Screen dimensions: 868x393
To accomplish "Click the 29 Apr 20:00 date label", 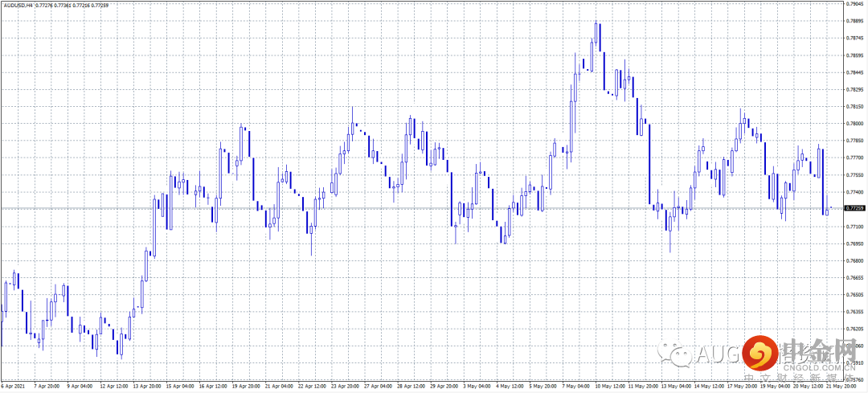I will (445, 385).
